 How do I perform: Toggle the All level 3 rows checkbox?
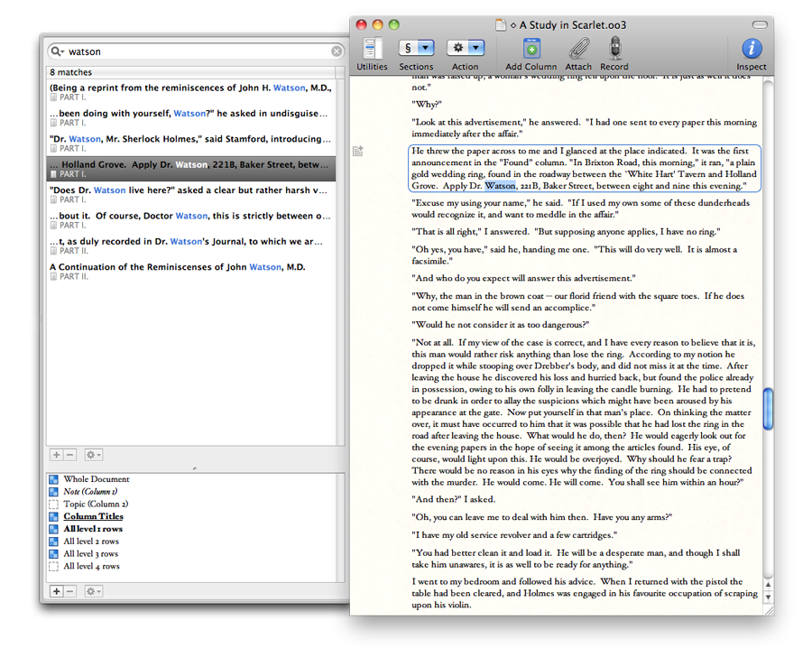point(53,554)
